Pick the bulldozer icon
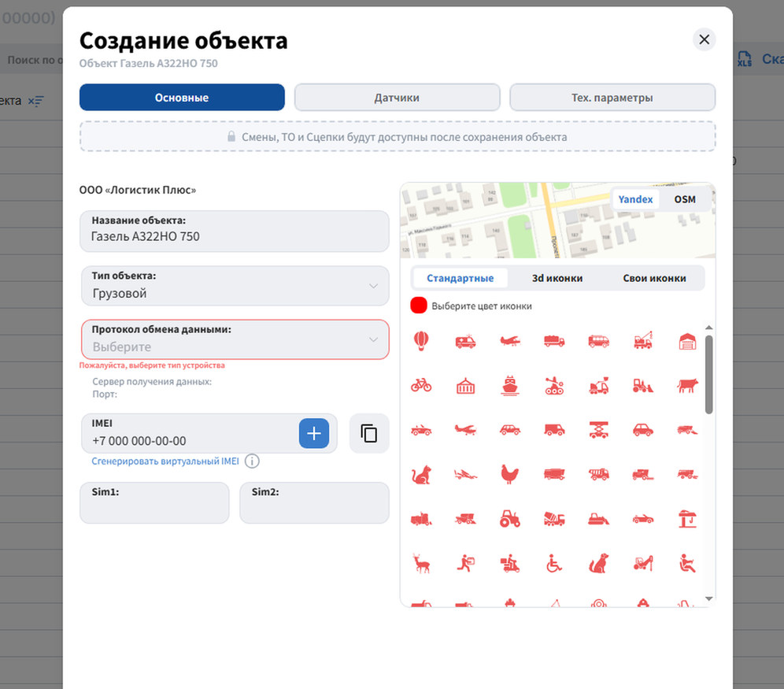 (x=598, y=519)
